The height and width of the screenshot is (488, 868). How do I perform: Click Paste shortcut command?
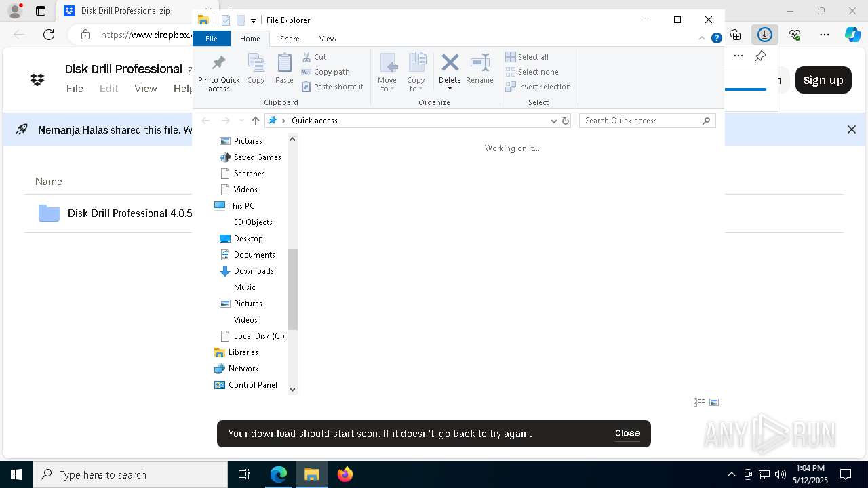(332, 87)
